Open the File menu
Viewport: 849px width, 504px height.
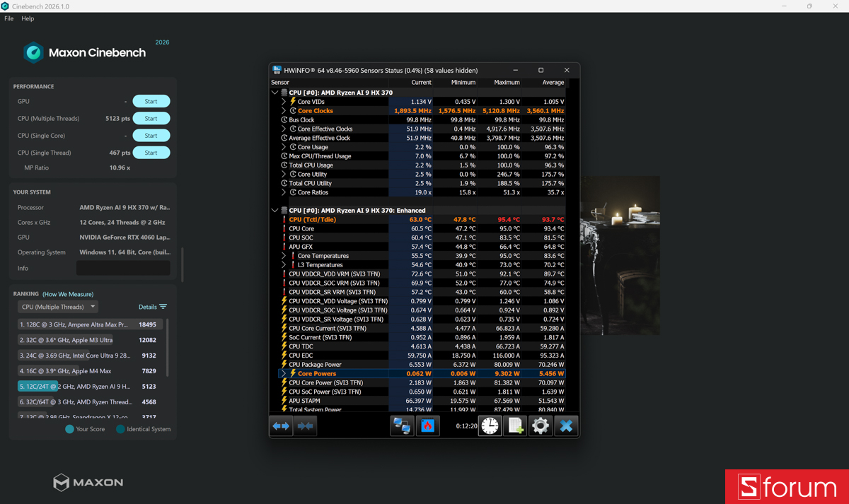(9, 18)
